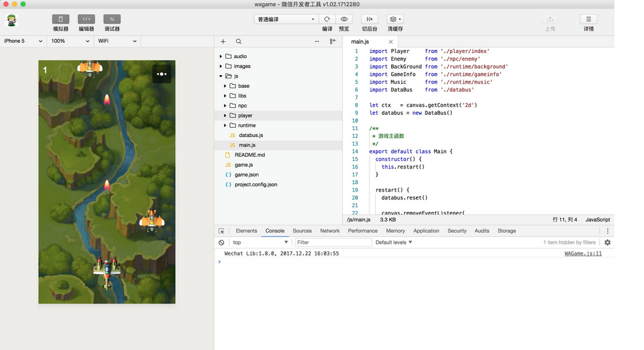Click the clear console icon
Screen dimensions: 644x350
point(221,243)
